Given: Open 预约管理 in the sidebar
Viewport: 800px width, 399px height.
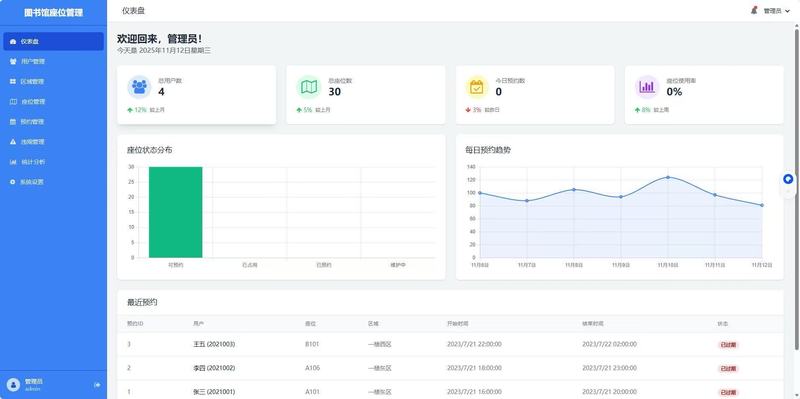Looking at the screenshot, I should 53,121.
